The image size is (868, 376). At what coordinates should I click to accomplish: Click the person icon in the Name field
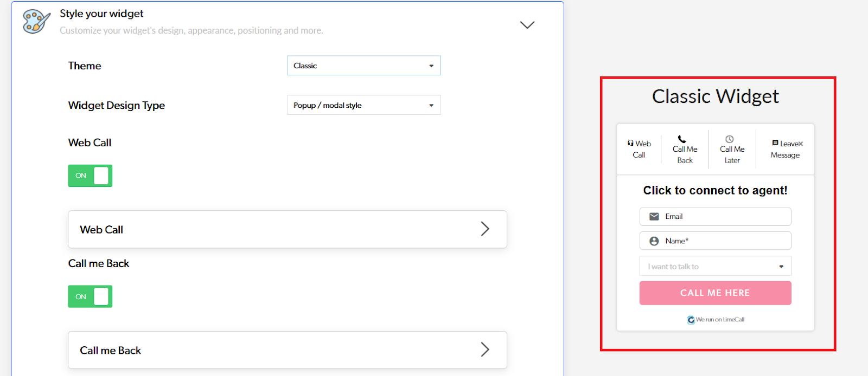pos(654,241)
